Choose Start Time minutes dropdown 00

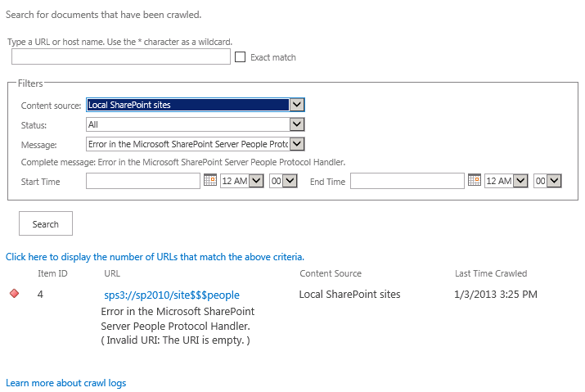coord(284,181)
